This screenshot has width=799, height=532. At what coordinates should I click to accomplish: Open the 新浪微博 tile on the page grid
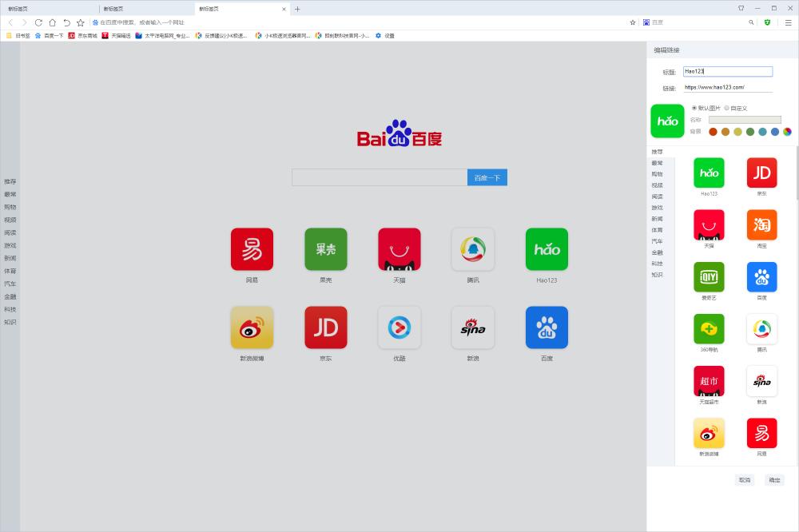(x=252, y=328)
